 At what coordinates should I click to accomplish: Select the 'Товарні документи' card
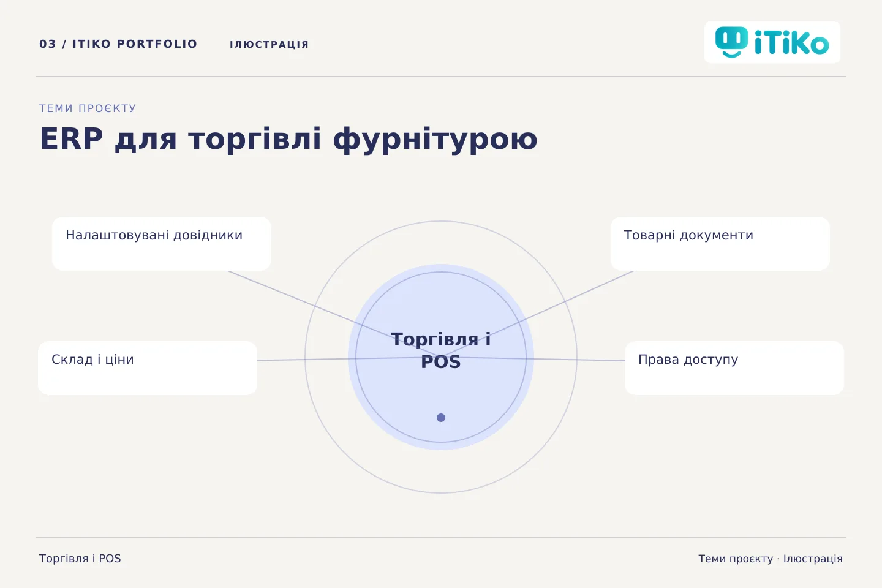click(x=720, y=244)
